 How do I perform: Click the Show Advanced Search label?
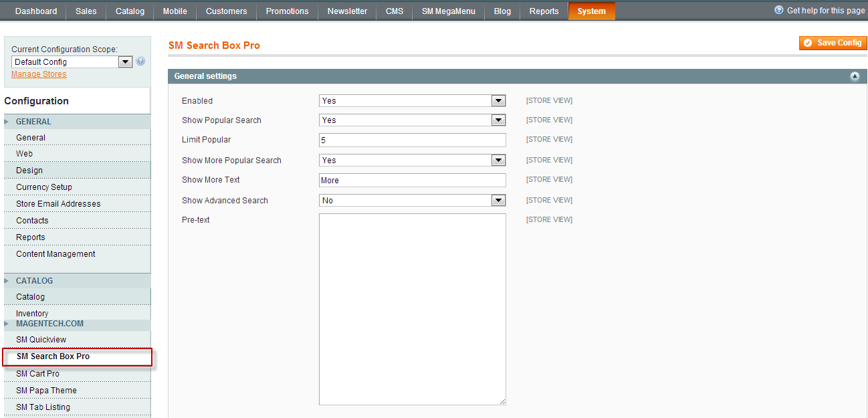[225, 201]
